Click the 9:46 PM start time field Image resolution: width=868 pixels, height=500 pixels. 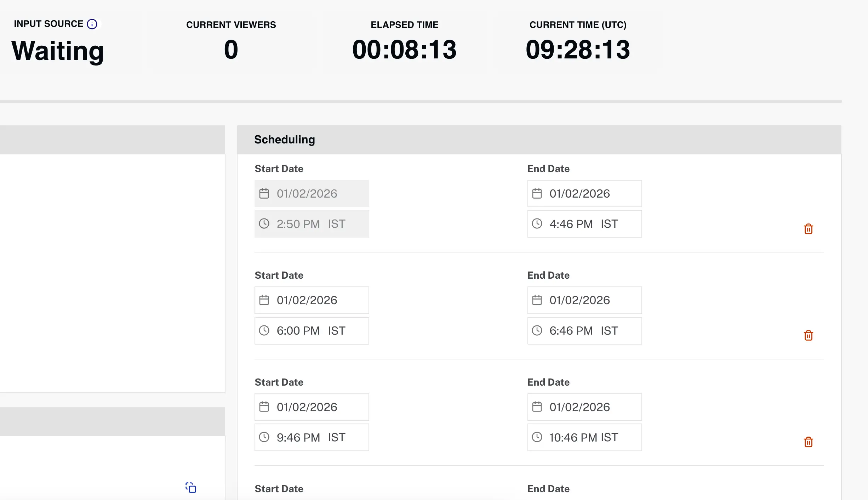click(312, 437)
